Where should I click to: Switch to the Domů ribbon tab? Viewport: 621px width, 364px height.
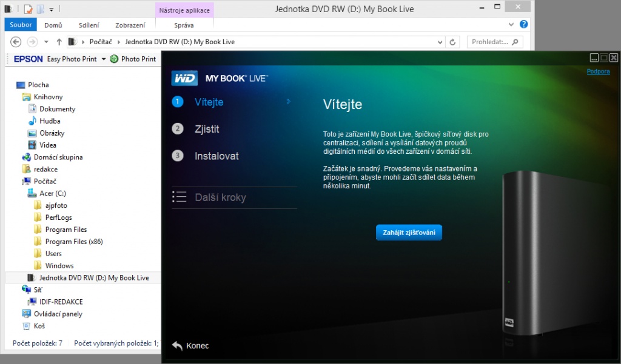pos(53,25)
